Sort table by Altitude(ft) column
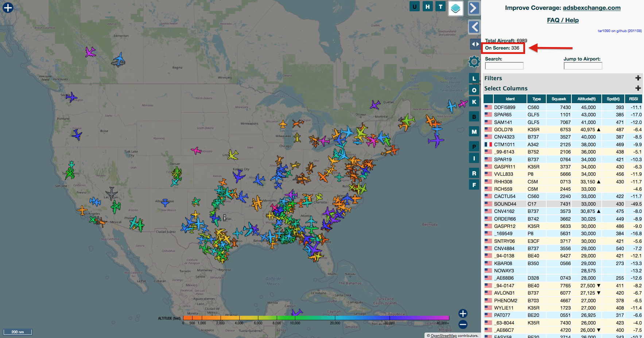 (586, 99)
